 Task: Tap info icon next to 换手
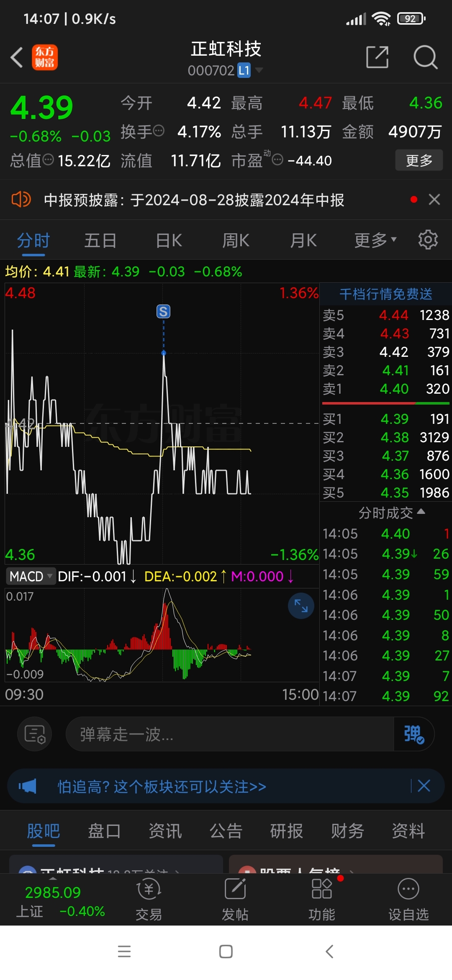click(159, 131)
